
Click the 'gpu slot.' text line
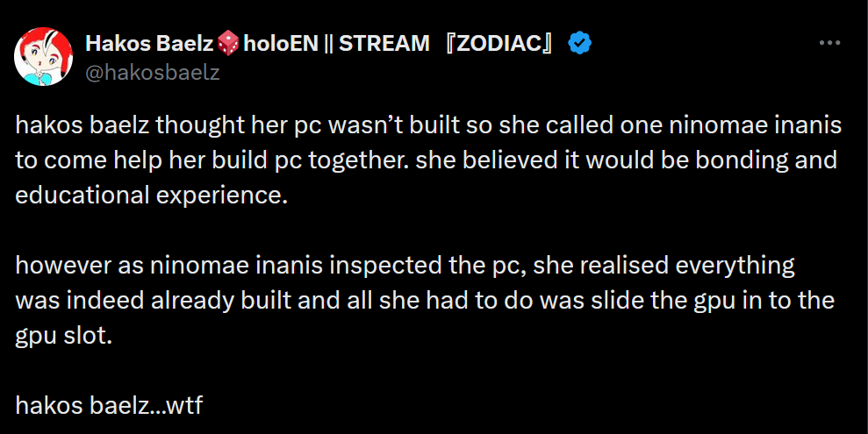point(64,336)
